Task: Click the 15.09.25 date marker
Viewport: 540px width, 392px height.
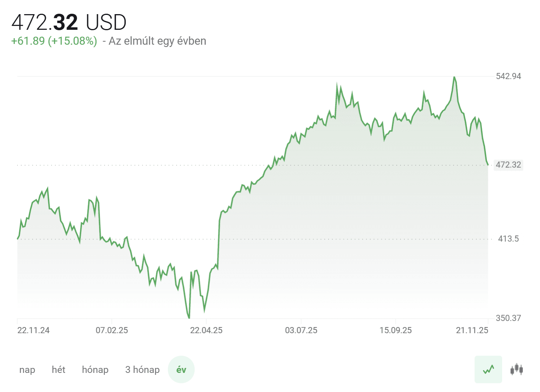Action: coord(395,330)
